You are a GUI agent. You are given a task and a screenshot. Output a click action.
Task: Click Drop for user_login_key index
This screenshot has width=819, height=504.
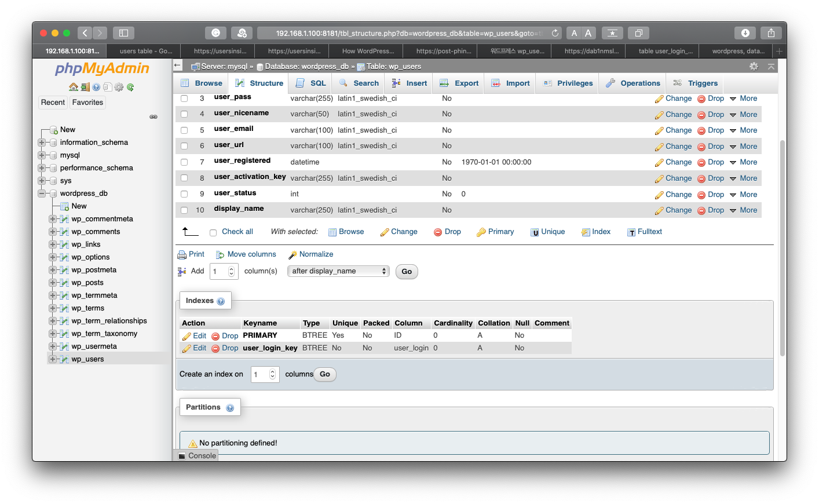[x=225, y=348]
